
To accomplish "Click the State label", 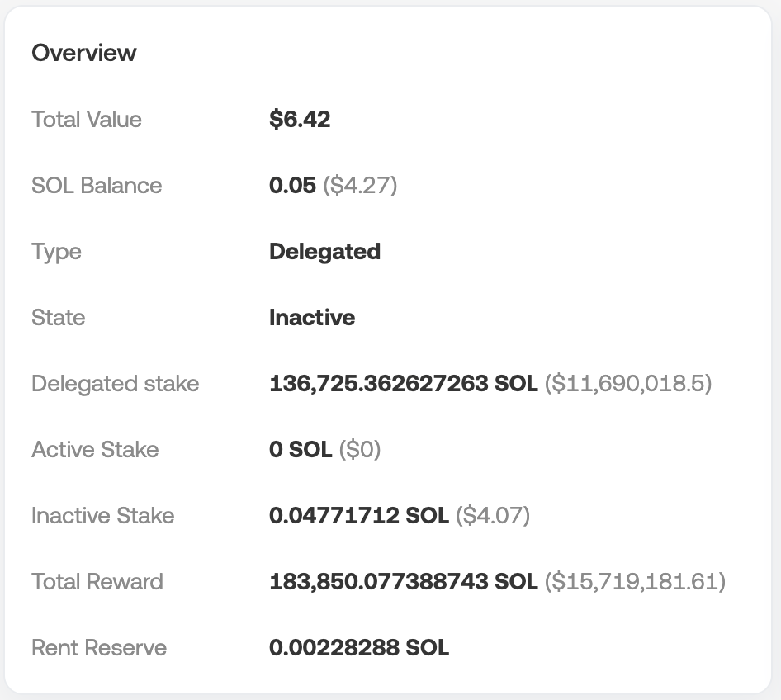I will point(58,318).
